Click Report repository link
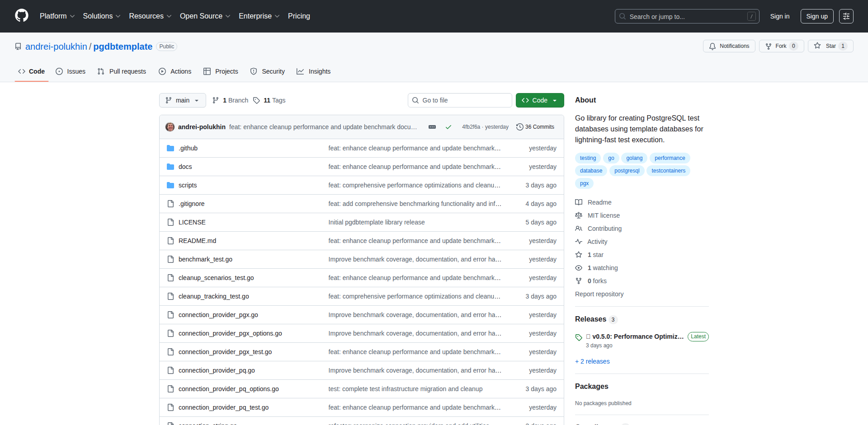The image size is (868, 425). point(599,294)
